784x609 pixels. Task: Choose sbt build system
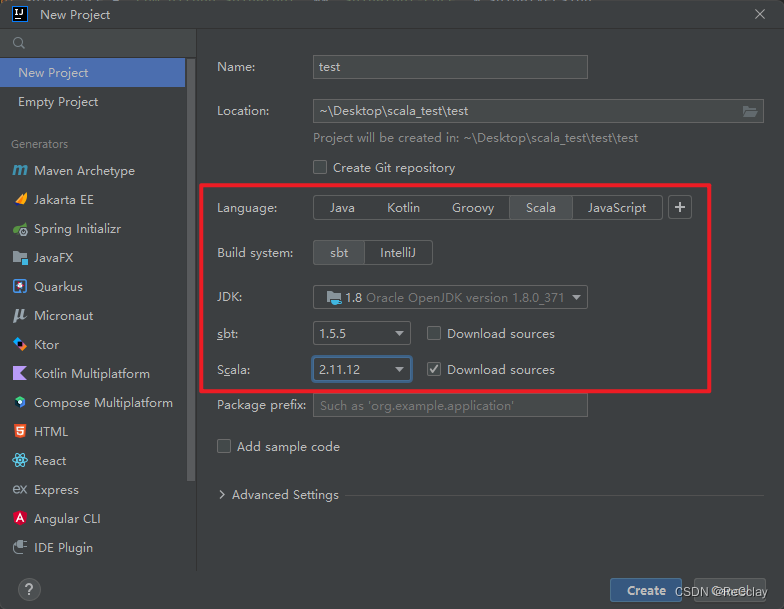[x=339, y=252]
